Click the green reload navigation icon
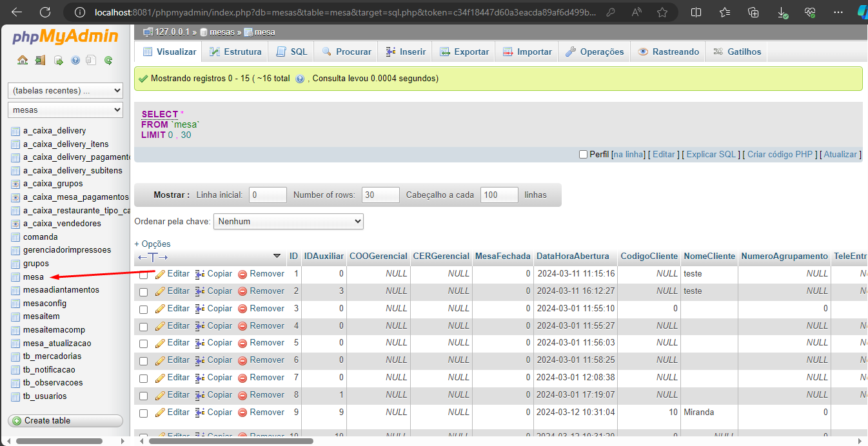Image resolution: width=868 pixels, height=446 pixels. click(x=108, y=61)
